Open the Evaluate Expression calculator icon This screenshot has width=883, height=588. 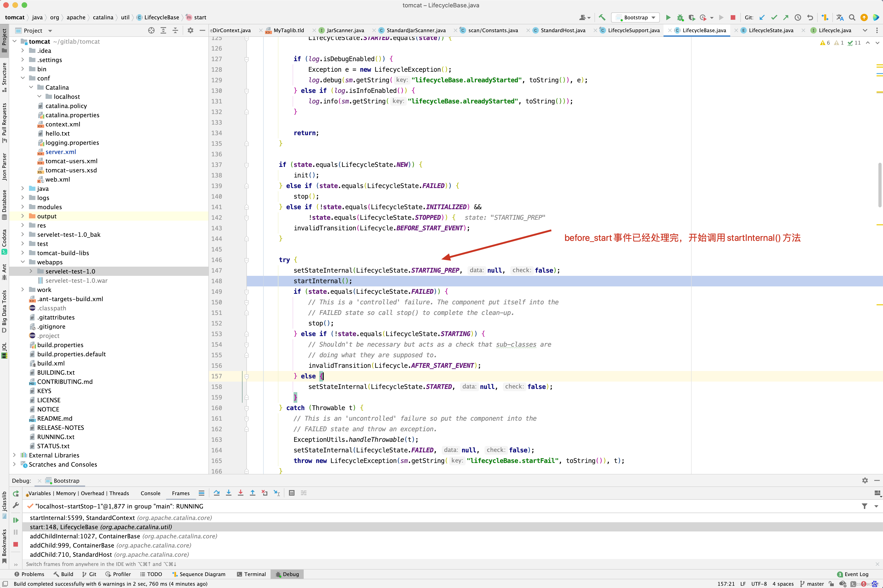point(291,493)
